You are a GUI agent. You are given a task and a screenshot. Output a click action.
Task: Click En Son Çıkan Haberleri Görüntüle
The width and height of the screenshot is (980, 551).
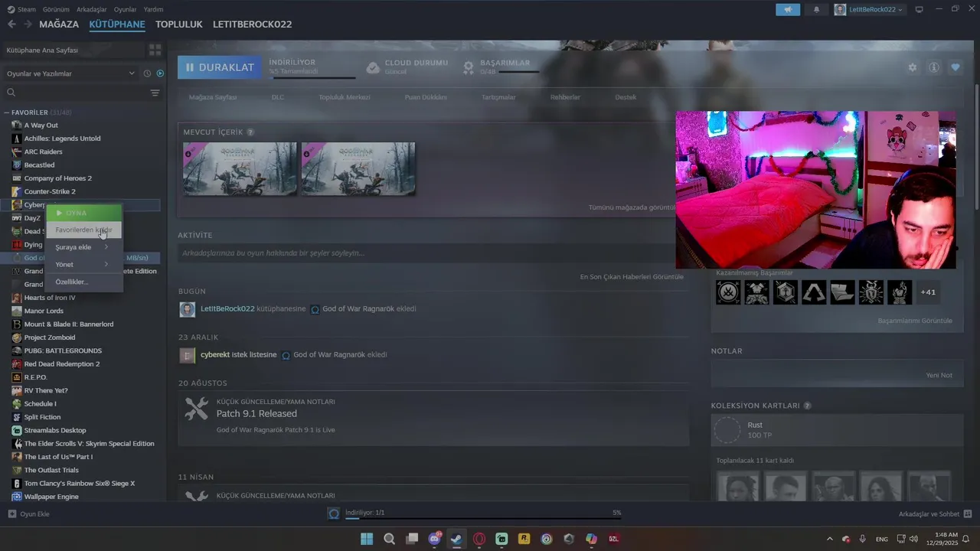[x=632, y=276]
